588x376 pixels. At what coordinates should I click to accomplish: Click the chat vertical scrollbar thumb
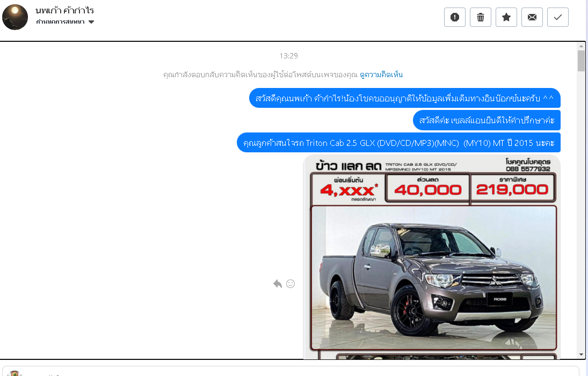click(x=581, y=61)
